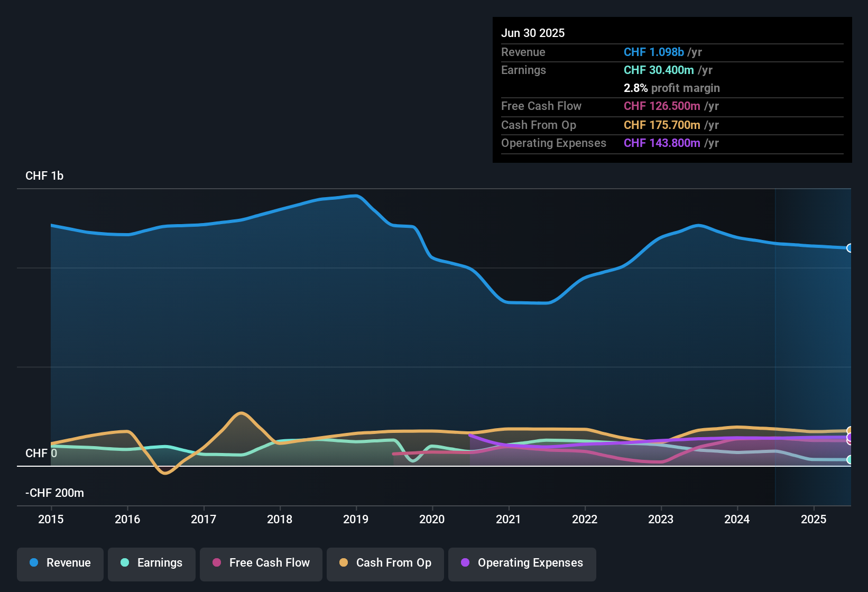Click the Revenue endpoint marker on the chart
The height and width of the screenshot is (592, 868).
tap(850, 247)
